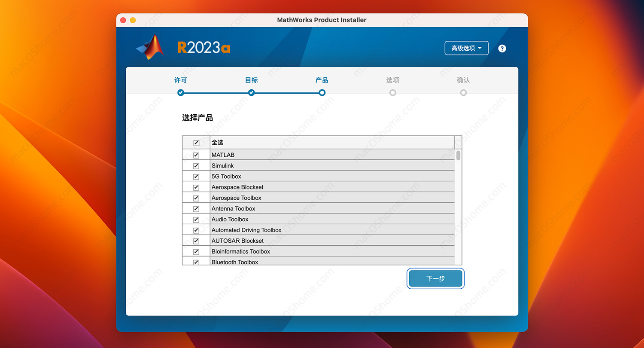Select the AUTOSAR Blockset row text
Screen dimensions: 644x348
tap(237, 241)
